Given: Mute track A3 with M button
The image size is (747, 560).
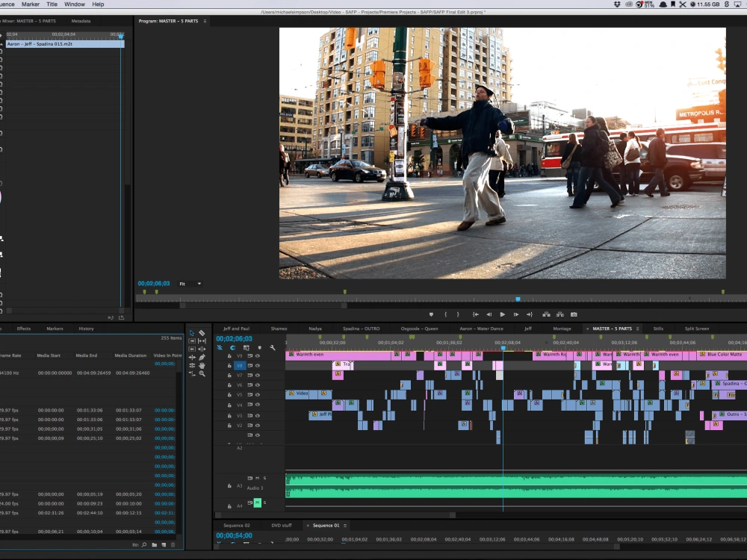Looking at the screenshot, I should click(x=257, y=478).
